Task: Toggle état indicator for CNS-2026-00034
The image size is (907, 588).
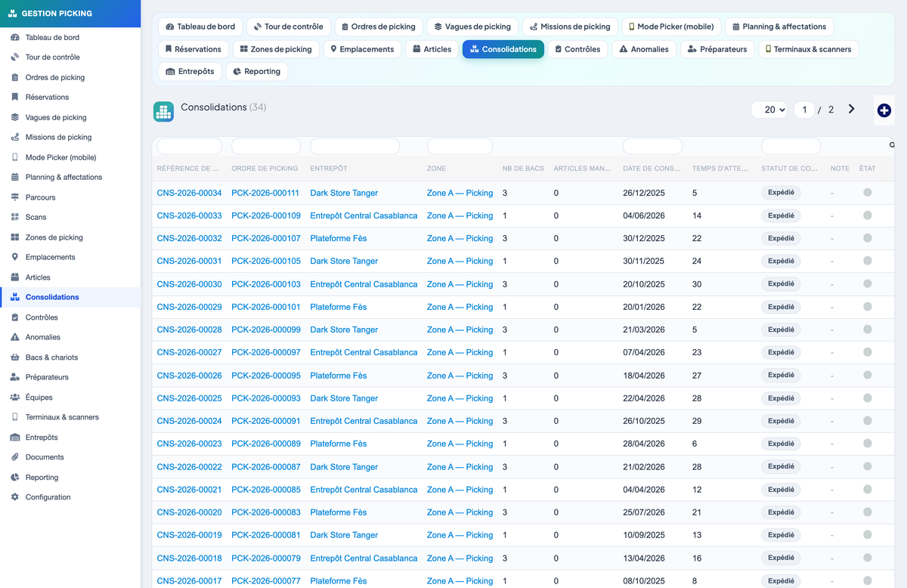Action: tap(867, 193)
